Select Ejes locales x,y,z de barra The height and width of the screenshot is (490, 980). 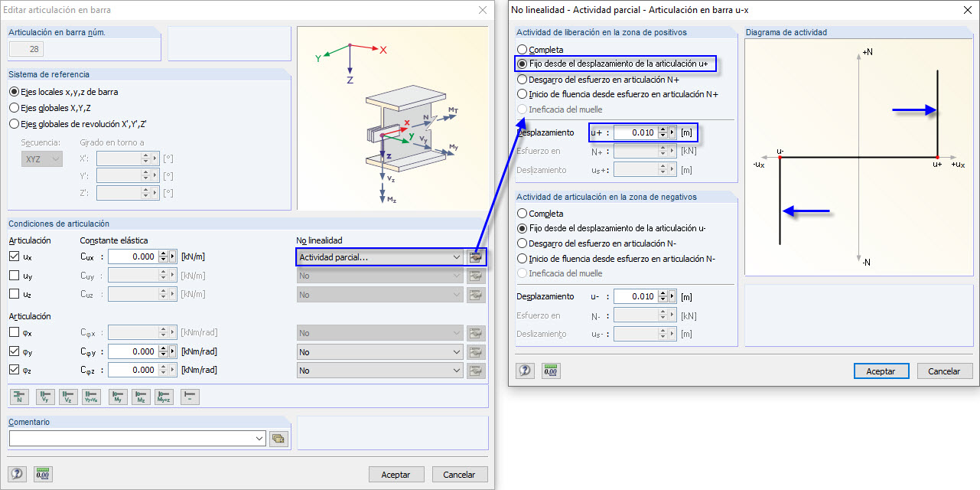(63, 92)
